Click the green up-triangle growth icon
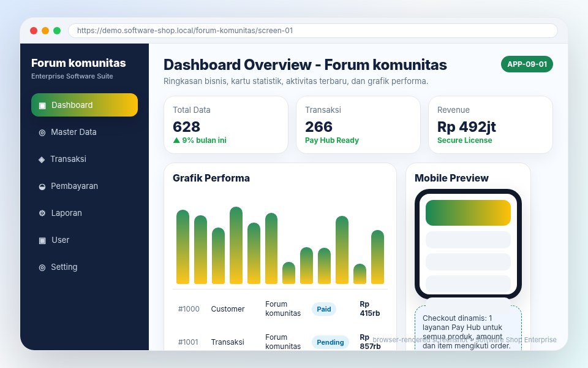Viewport: 588px width, 368px height. 176,140
